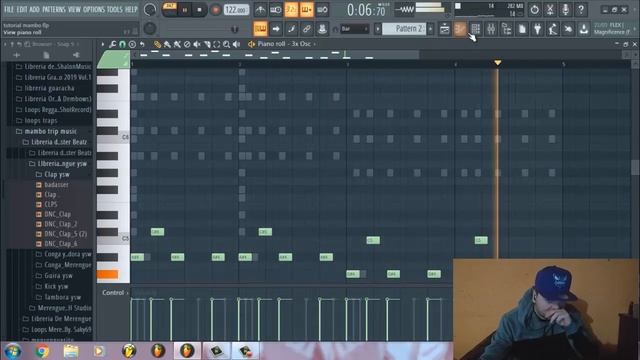
Task: Click the arrow left of Pattern 2
Action: coord(378,29)
